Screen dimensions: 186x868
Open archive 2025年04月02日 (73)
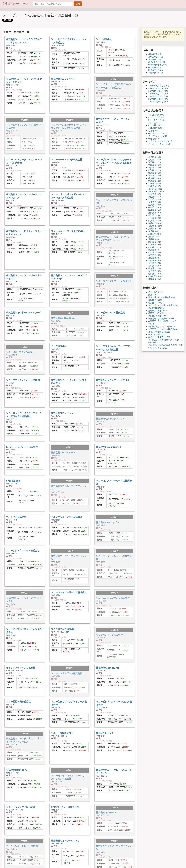(x=158, y=102)
